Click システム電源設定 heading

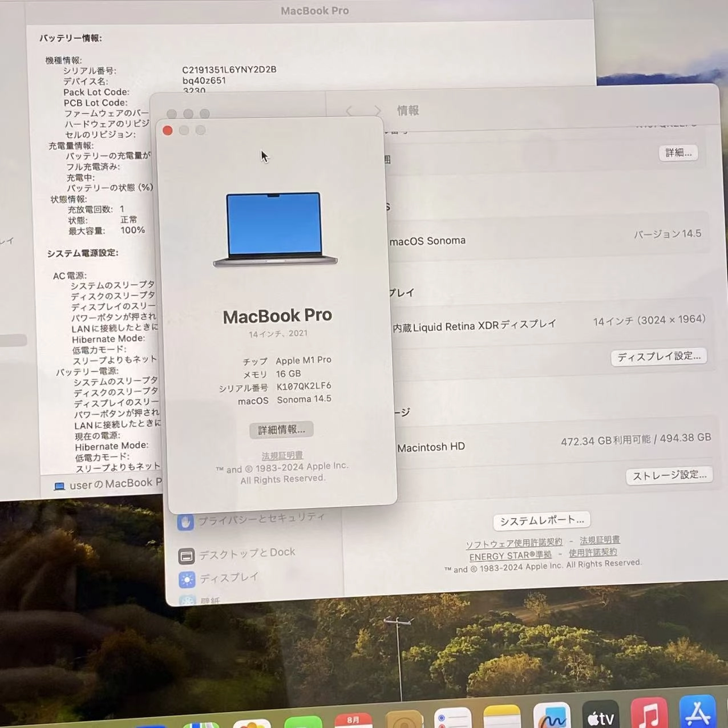click(x=83, y=253)
